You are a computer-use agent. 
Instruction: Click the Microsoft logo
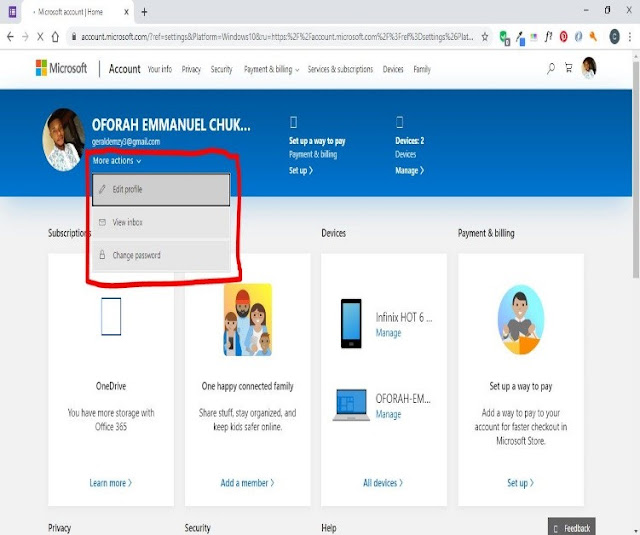tap(61, 68)
